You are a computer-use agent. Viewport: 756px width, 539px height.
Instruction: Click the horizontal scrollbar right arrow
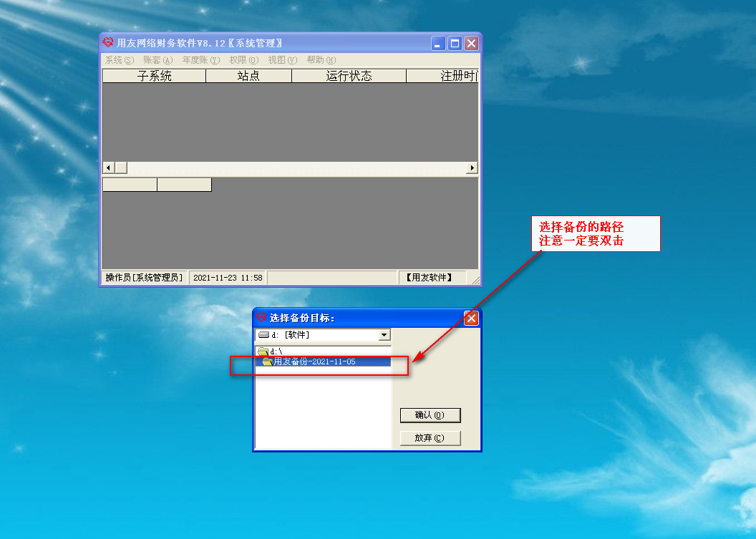(x=472, y=167)
